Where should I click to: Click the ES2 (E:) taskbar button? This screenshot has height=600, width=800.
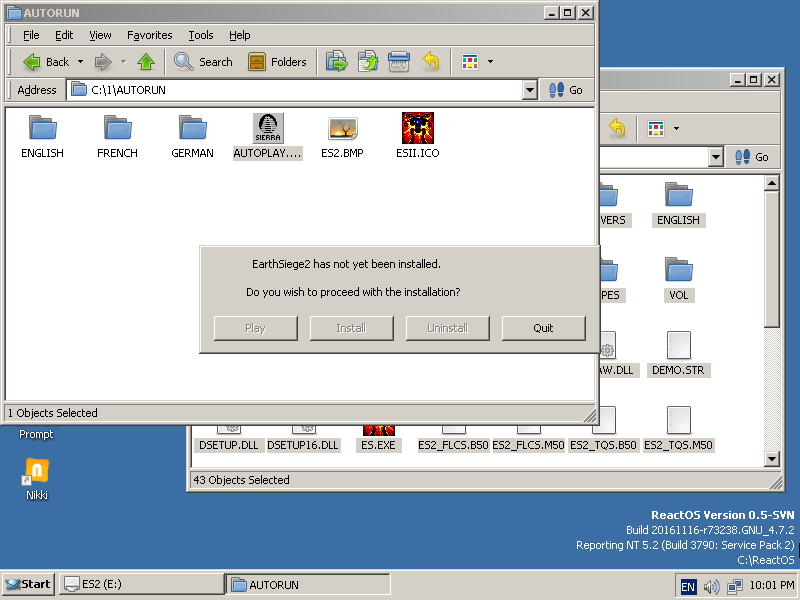coord(140,585)
